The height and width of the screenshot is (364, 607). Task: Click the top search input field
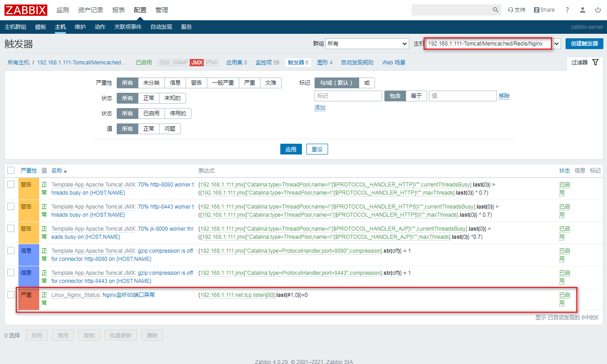(x=452, y=10)
